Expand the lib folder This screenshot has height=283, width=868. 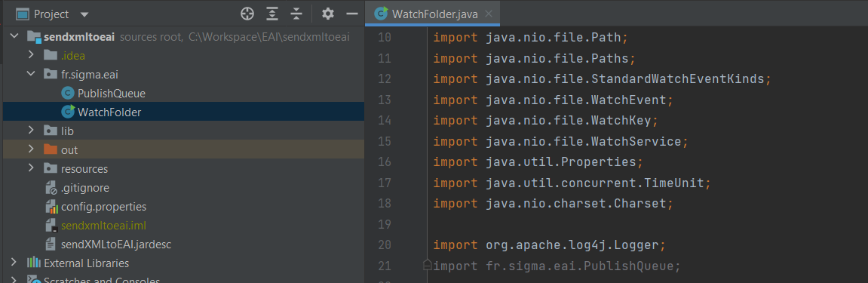pos(32,131)
